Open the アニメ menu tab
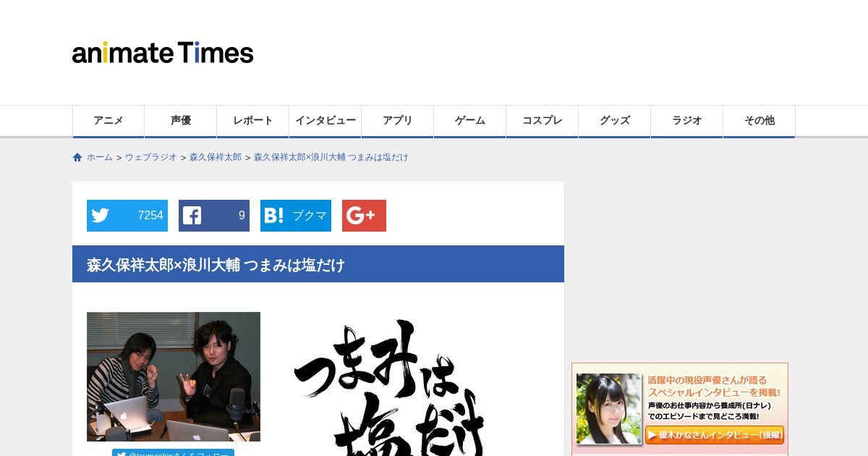 click(109, 121)
